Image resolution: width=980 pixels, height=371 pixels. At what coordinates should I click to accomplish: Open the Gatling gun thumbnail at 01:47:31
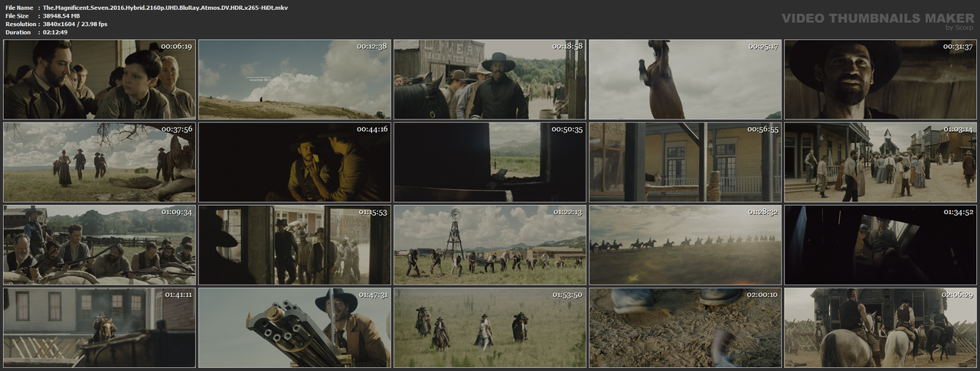pyautogui.click(x=295, y=327)
